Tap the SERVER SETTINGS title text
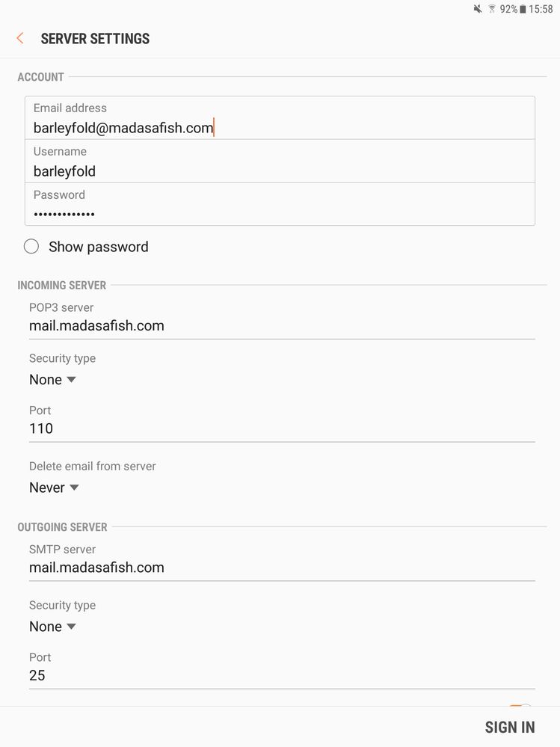The image size is (560, 747). coord(95,39)
